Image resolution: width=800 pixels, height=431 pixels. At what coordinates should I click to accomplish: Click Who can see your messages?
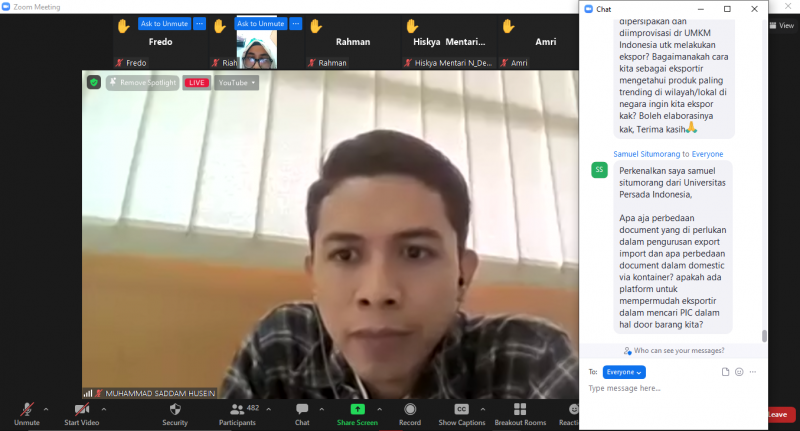(x=674, y=351)
